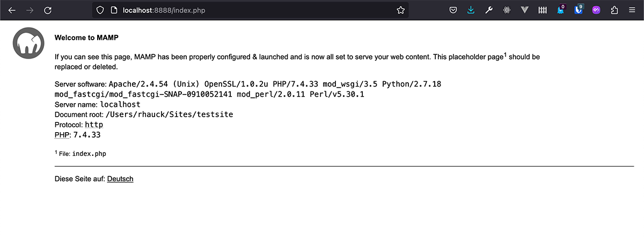
Task: Show site information via the page icon
Action: (113, 10)
